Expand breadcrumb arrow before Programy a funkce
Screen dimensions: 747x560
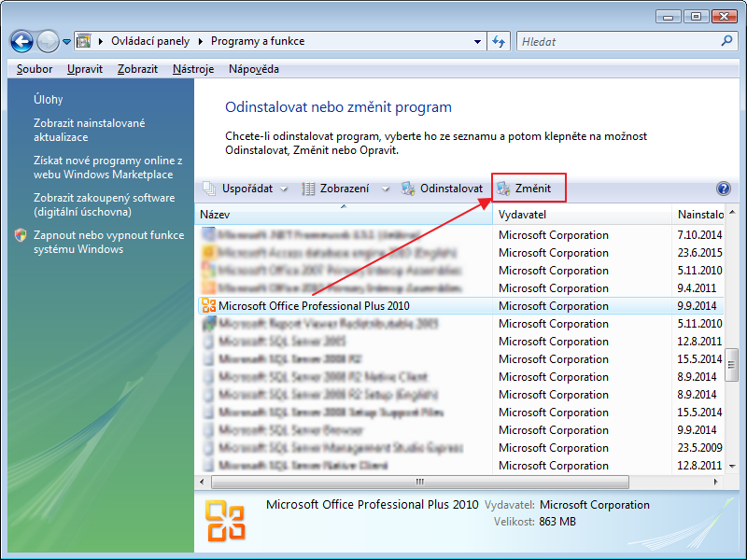tap(201, 41)
